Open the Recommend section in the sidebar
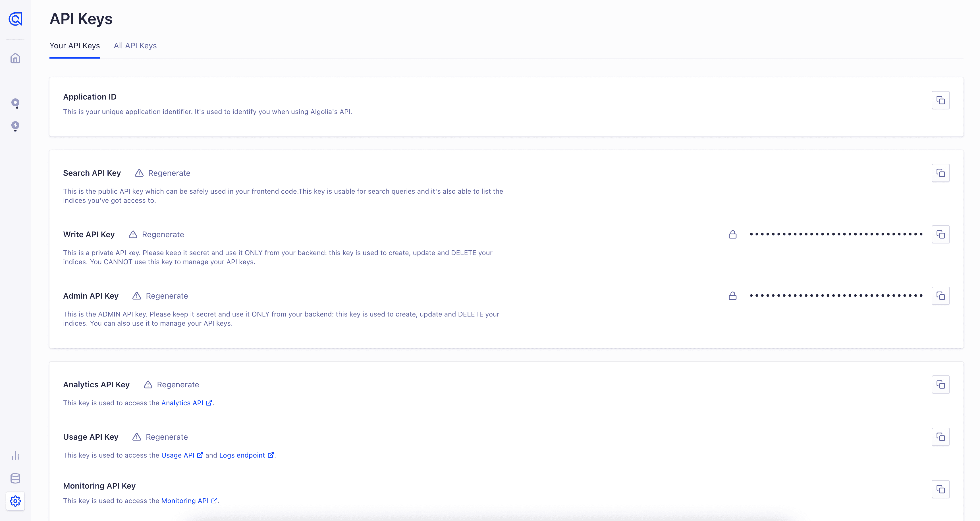The height and width of the screenshot is (521, 980). tap(15, 126)
